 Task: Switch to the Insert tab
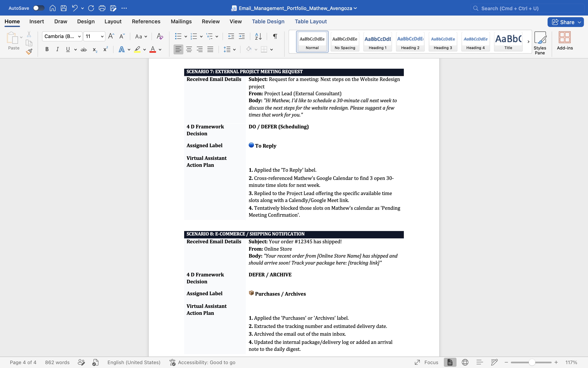click(x=37, y=21)
